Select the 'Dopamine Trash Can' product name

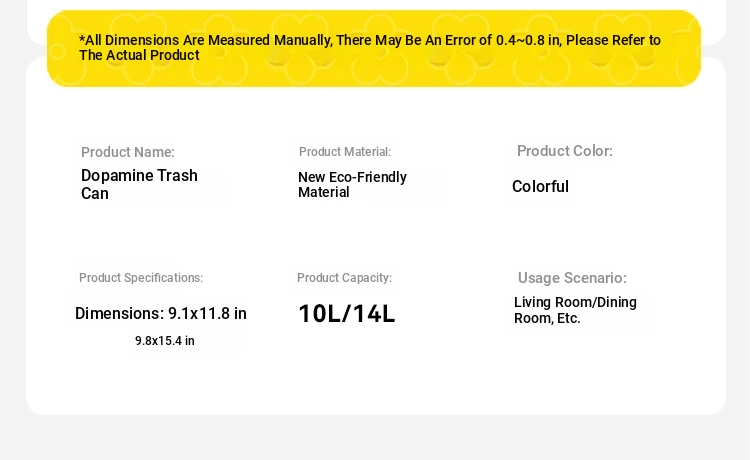139,185
